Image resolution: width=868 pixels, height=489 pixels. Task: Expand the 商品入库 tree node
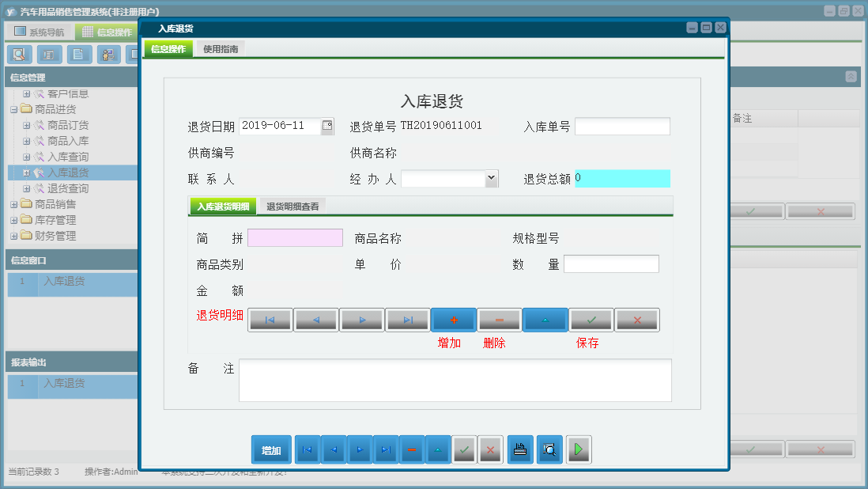pyautogui.click(x=26, y=141)
